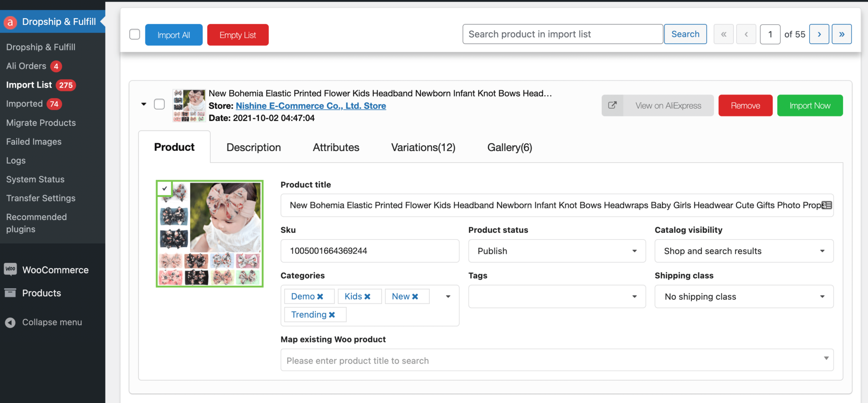Click the Import List badge 275
Screen dimensions: 868x403
pos(66,85)
